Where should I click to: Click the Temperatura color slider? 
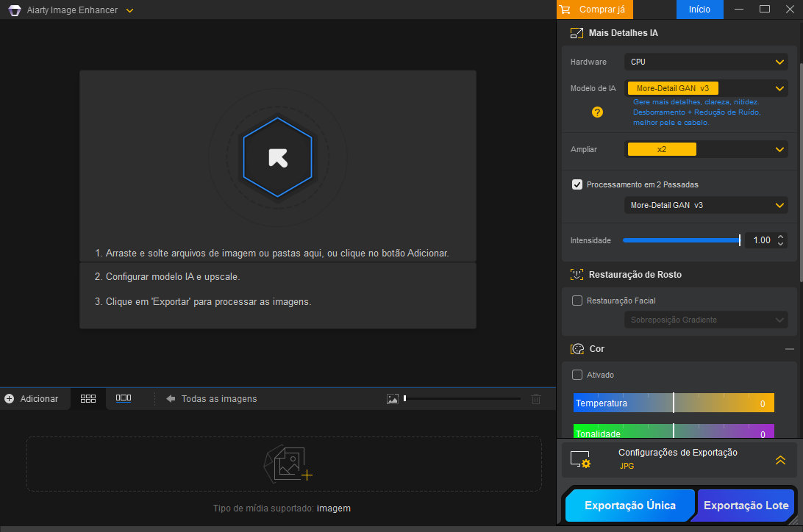[x=673, y=403]
